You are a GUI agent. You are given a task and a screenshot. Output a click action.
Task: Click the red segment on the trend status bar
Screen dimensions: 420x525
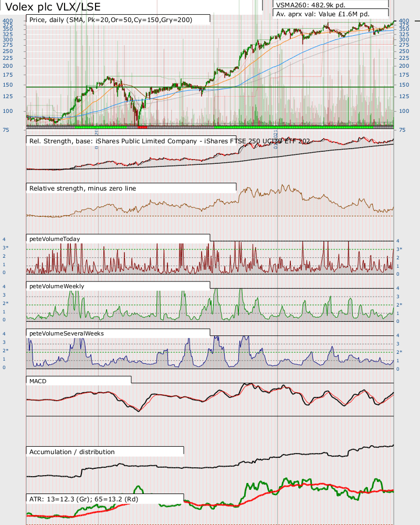pyautogui.click(x=142, y=127)
